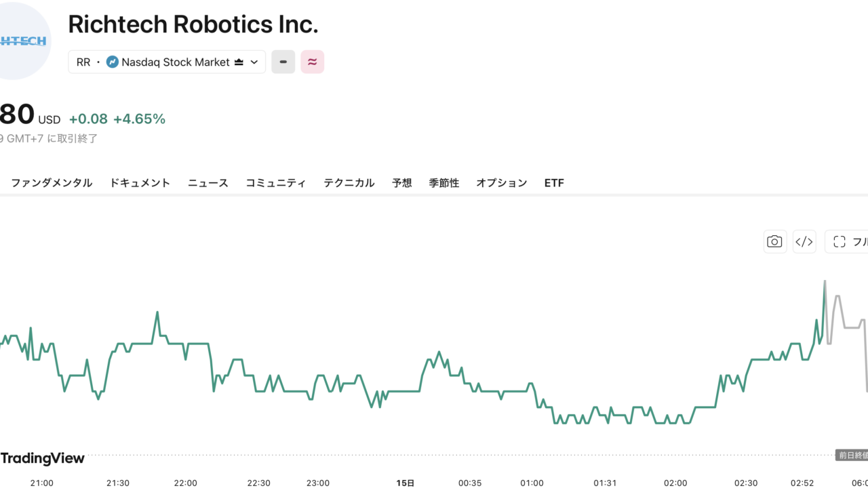Click the pink approximate-equals badge icon
The width and height of the screenshot is (868, 488).
pyautogui.click(x=313, y=62)
